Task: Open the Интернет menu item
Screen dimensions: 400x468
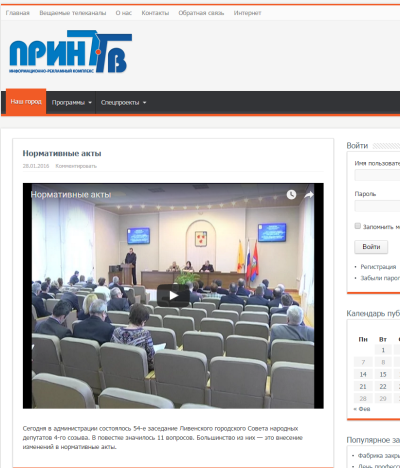Action: coord(247,13)
